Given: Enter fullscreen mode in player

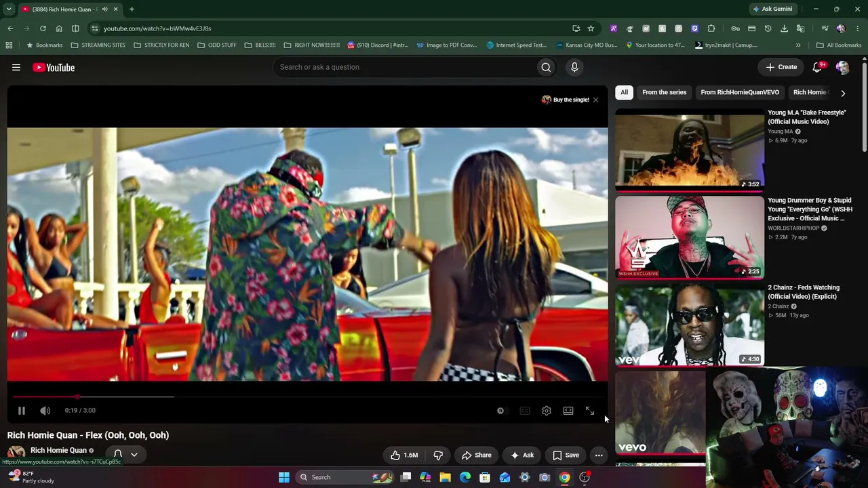Looking at the screenshot, I should (590, 411).
